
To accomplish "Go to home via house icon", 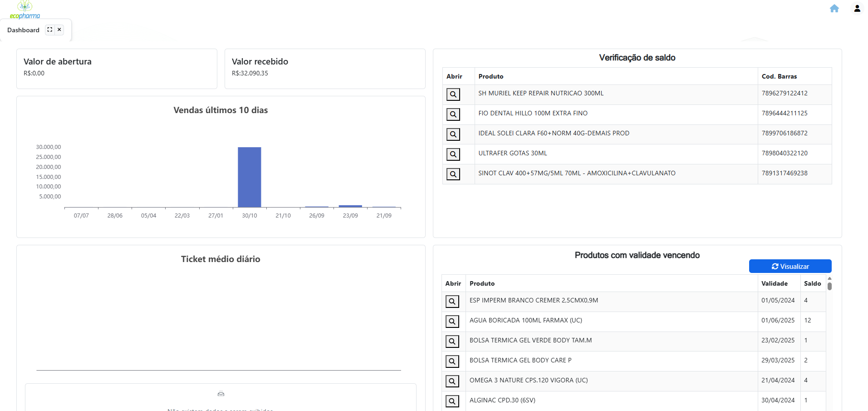I will coord(834,8).
